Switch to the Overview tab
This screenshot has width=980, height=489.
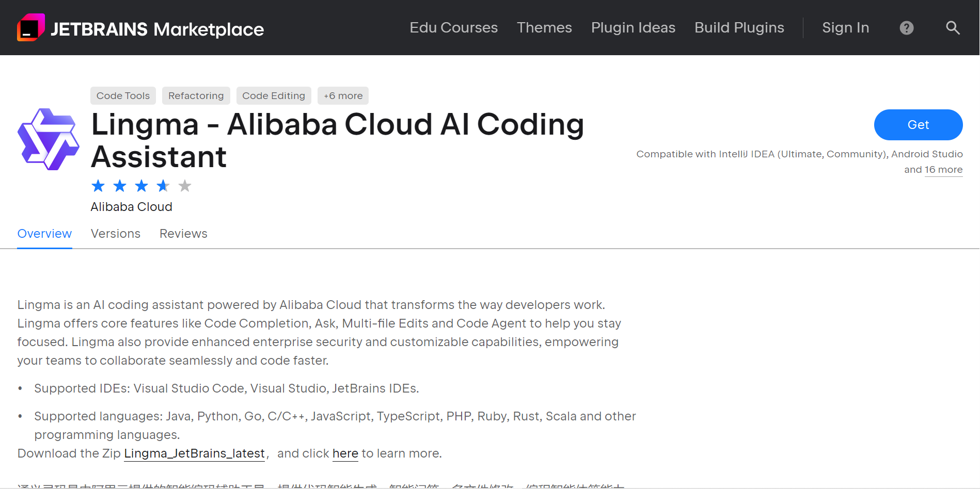coord(44,234)
